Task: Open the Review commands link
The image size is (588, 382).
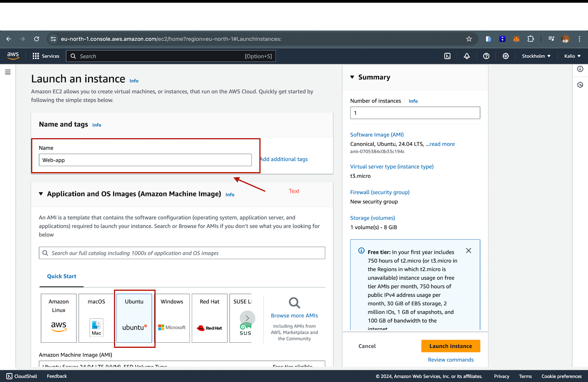Action: tap(451, 360)
